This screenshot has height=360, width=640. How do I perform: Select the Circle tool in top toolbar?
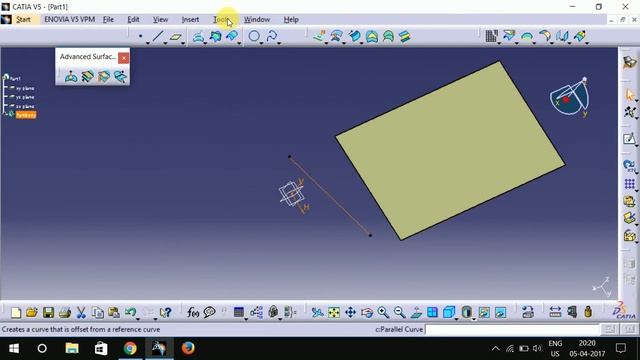click(254, 36)
